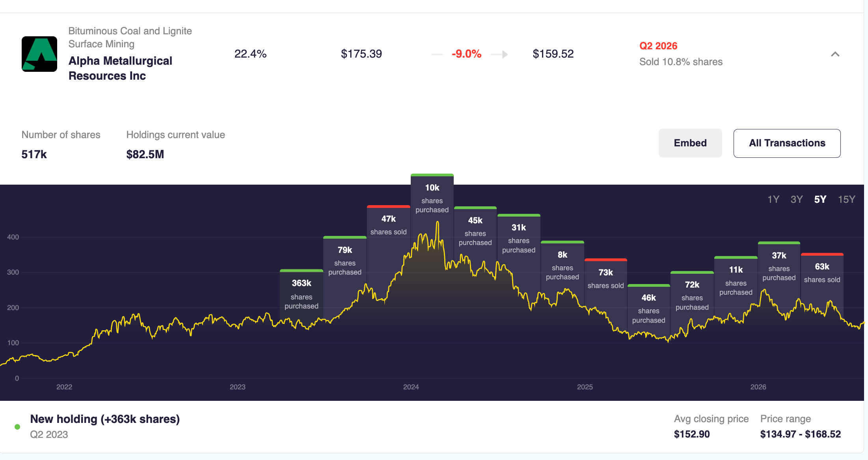Click the green dot beside New holding
Viewport: 868px width, 460px height.
(17, 427)
